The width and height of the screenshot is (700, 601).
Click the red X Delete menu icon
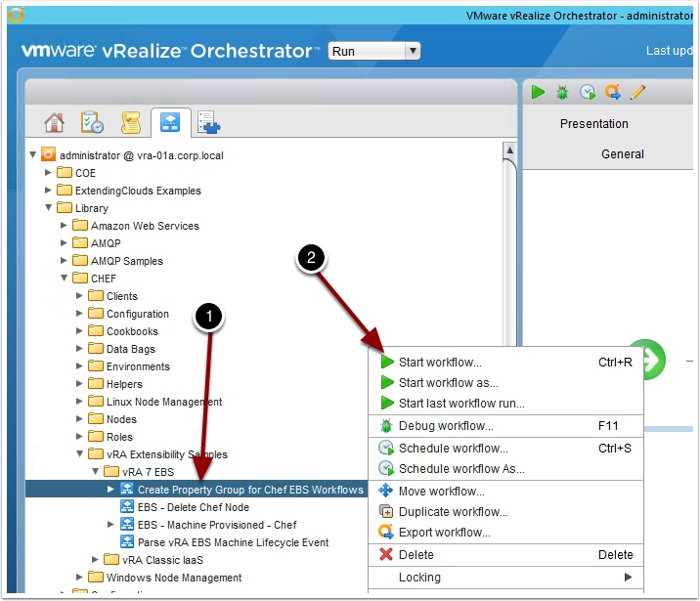coord(386,554)
